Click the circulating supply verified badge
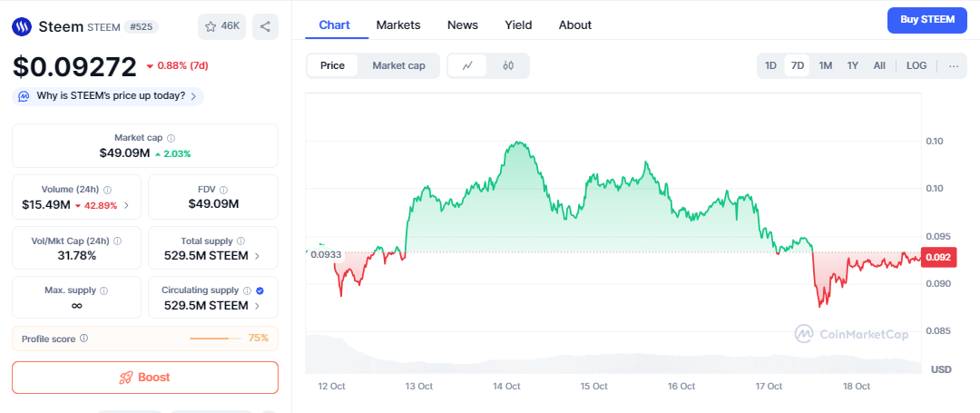980x413 pixels. pos(260,290)
